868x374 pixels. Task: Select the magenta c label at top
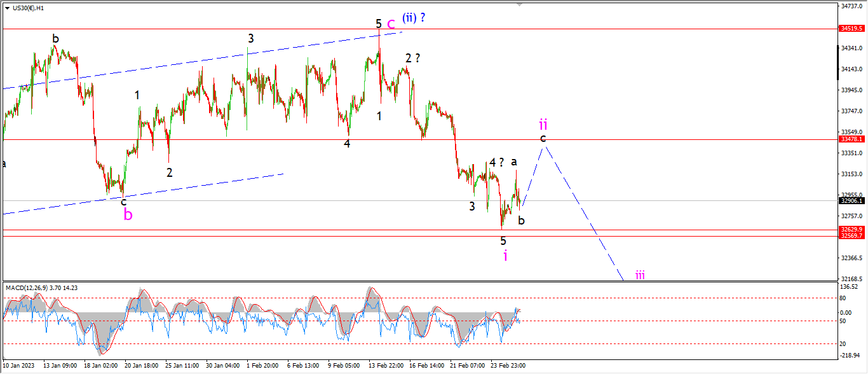click(x=391, y=24)
